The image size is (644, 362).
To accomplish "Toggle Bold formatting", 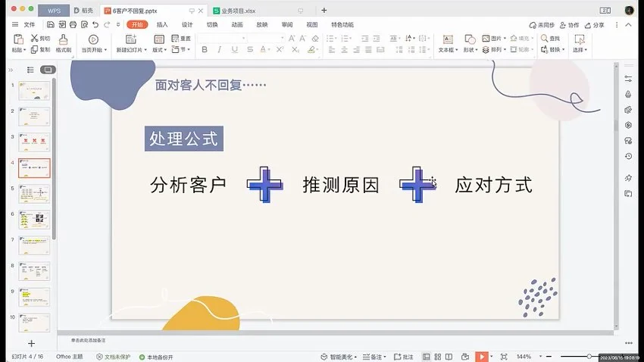I will point(204,49).
